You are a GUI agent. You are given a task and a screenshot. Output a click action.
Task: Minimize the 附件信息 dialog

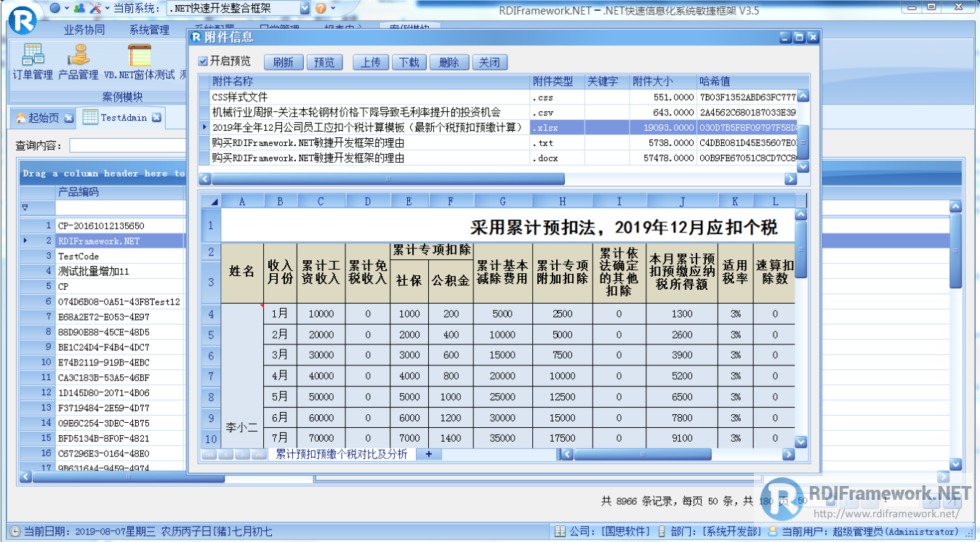coord(785,37)
